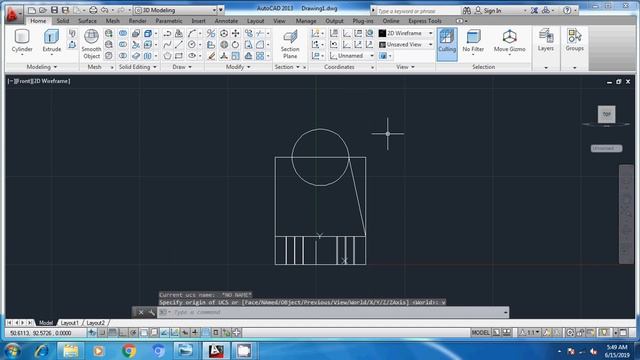The width and height of the screenshot is (640, 360).
Task: Select the Move tool in Modify
Action: (236, 33)
